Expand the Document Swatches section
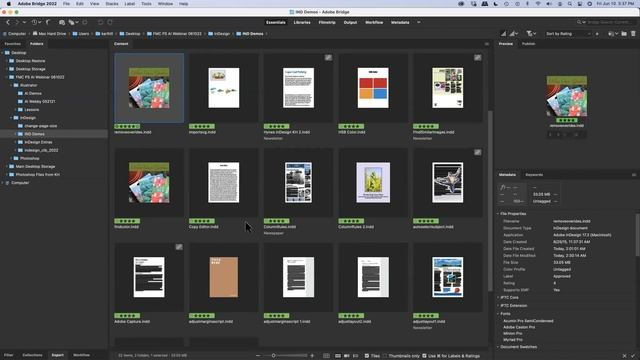 click(x=498, y=347)
